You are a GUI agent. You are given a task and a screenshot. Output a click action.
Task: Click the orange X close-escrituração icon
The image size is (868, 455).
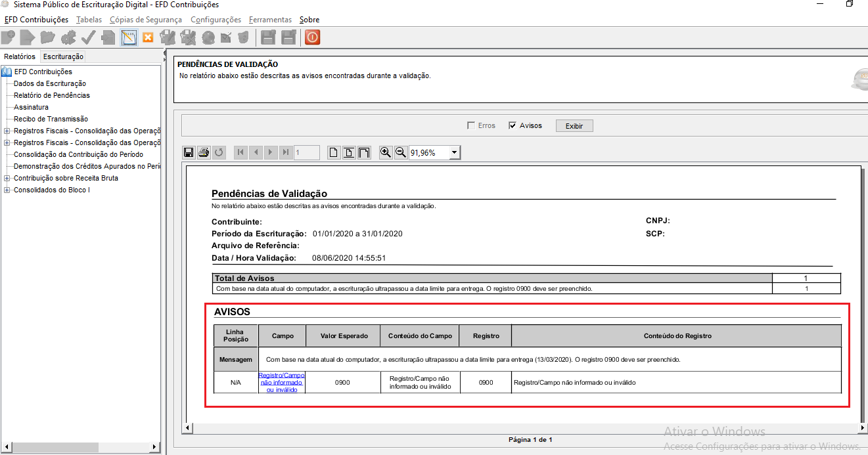(148, 37)
